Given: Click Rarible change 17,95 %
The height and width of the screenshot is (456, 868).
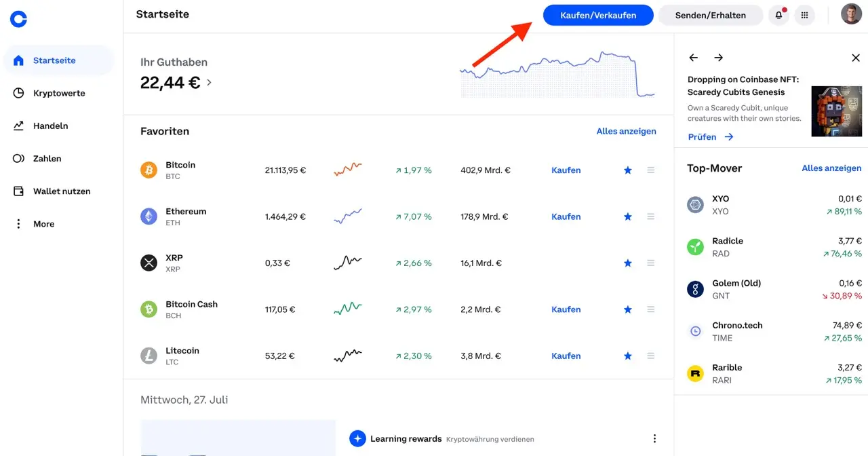Looking at the screenshot, I should click(844, 380).
